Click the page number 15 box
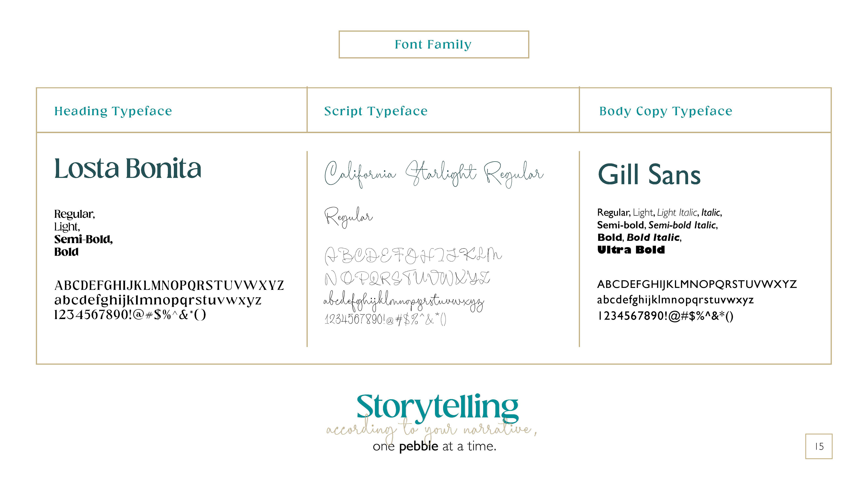The height and width of the screenshot is (488, 868). [818, 446]
